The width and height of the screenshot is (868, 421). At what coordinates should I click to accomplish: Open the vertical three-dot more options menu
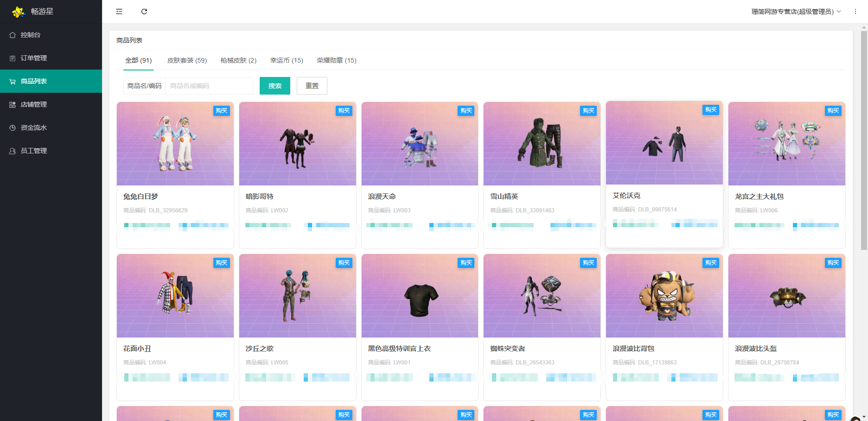pyautogui.click(x=855, y=12)
